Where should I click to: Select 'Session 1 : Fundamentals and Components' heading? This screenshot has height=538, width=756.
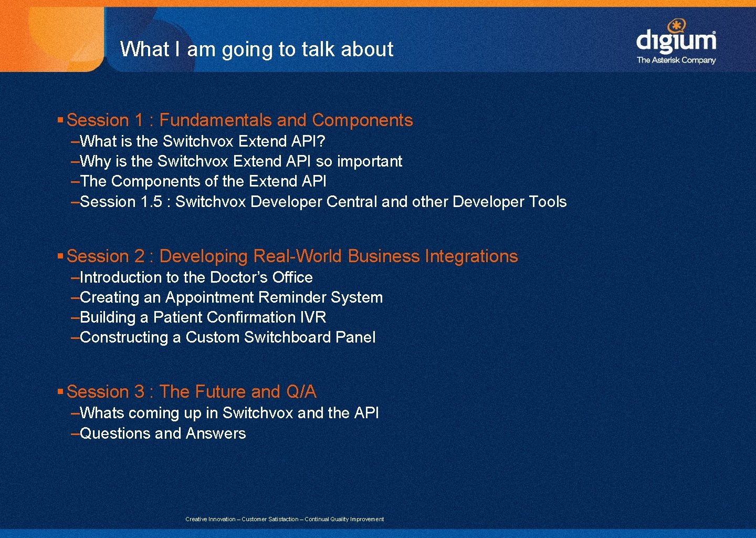pyautogui.click(x=239, y=120)
